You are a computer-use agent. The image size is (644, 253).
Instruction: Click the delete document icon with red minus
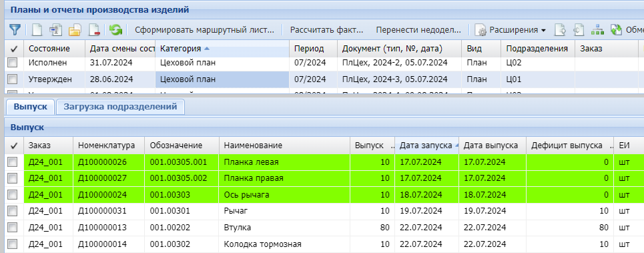point(94,30)
